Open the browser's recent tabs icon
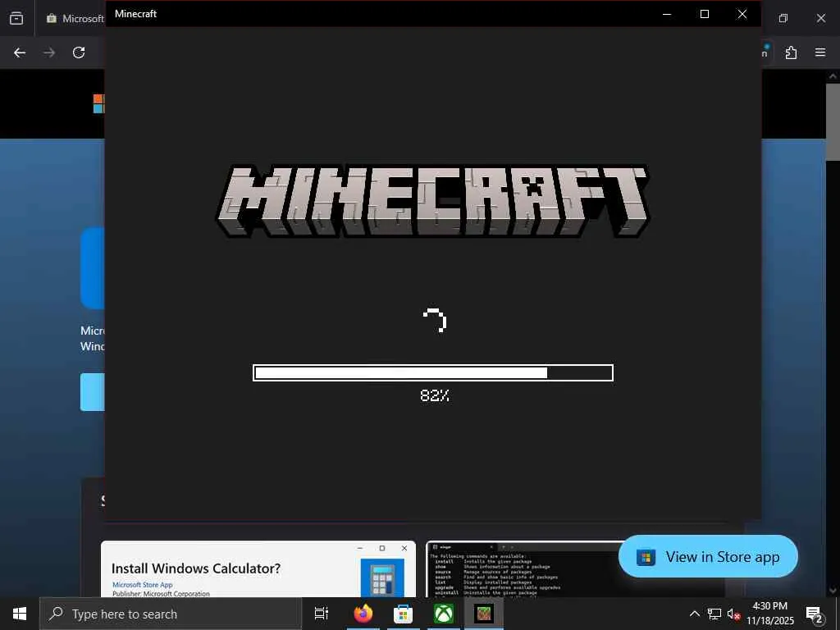The height and width of the screenshot is (630, 840). [16, 18]
